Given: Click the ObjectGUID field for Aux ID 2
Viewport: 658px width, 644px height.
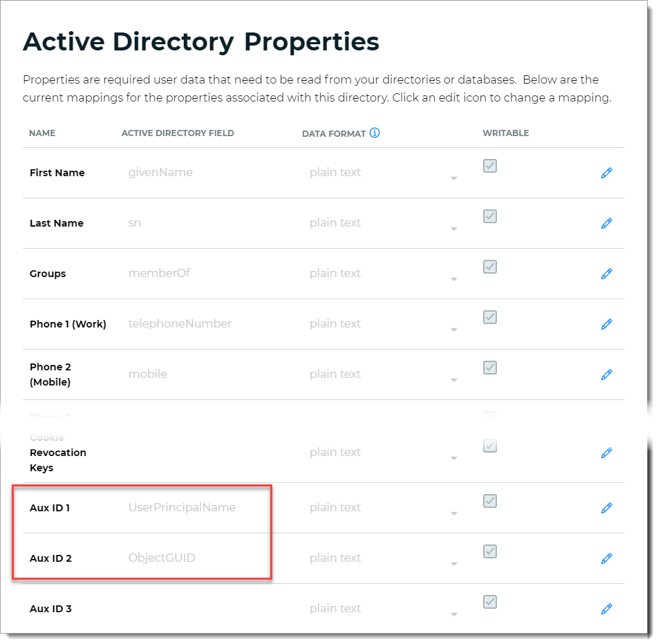Looking at the screenshot, I should tap(162, 558).
